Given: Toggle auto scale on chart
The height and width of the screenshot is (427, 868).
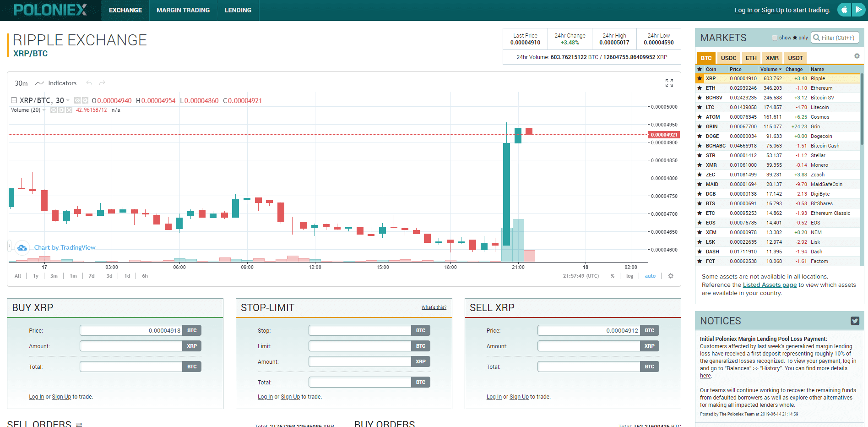Looking at the screenshot, I should tap(650, 276).
